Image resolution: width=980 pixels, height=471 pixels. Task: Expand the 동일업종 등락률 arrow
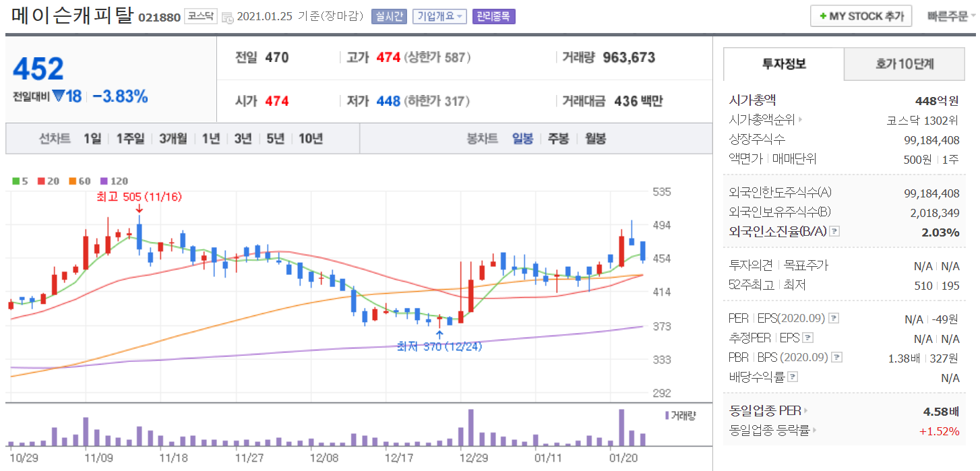(814, 430)
